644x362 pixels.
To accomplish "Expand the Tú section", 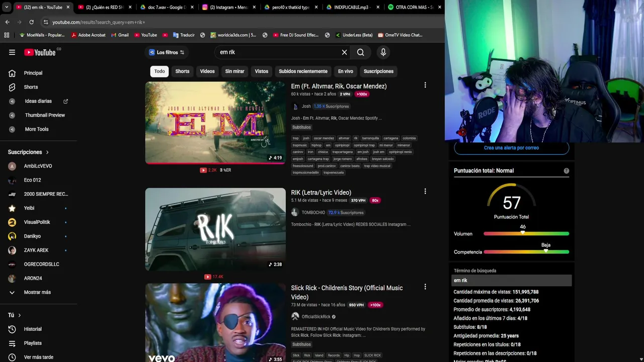I will point(14,315).
